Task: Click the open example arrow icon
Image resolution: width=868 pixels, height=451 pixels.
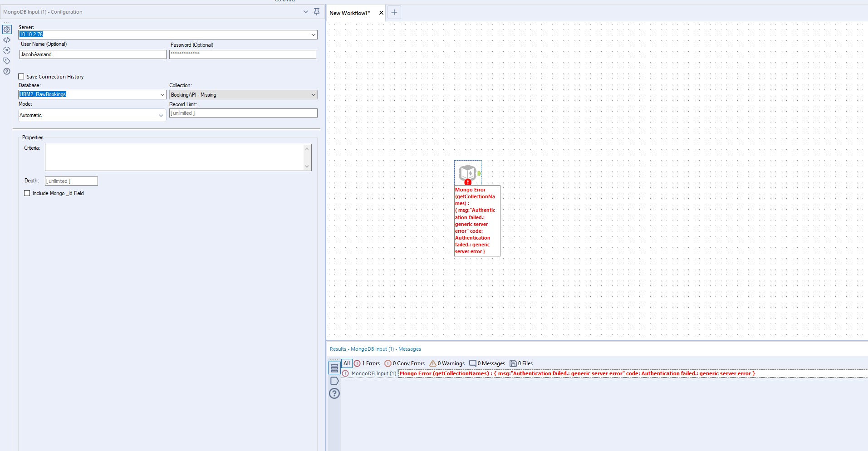Action: coord(7,50)
